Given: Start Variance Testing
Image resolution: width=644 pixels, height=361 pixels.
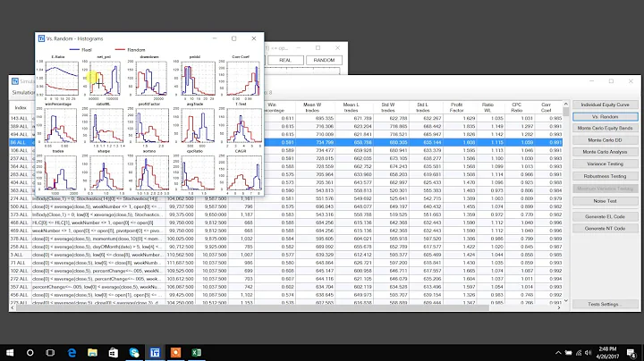Looking at the screenshot, I should coord(605,164).
